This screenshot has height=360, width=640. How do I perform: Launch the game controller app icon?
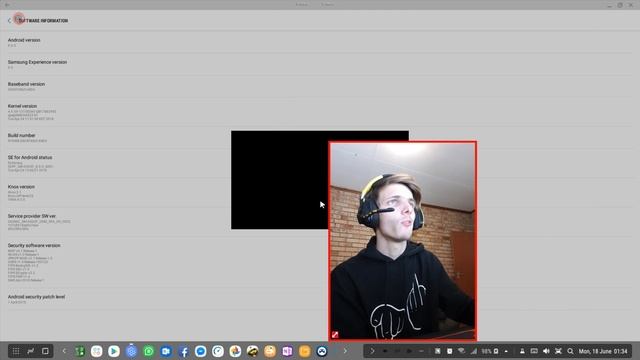click(x=322, y=351)
